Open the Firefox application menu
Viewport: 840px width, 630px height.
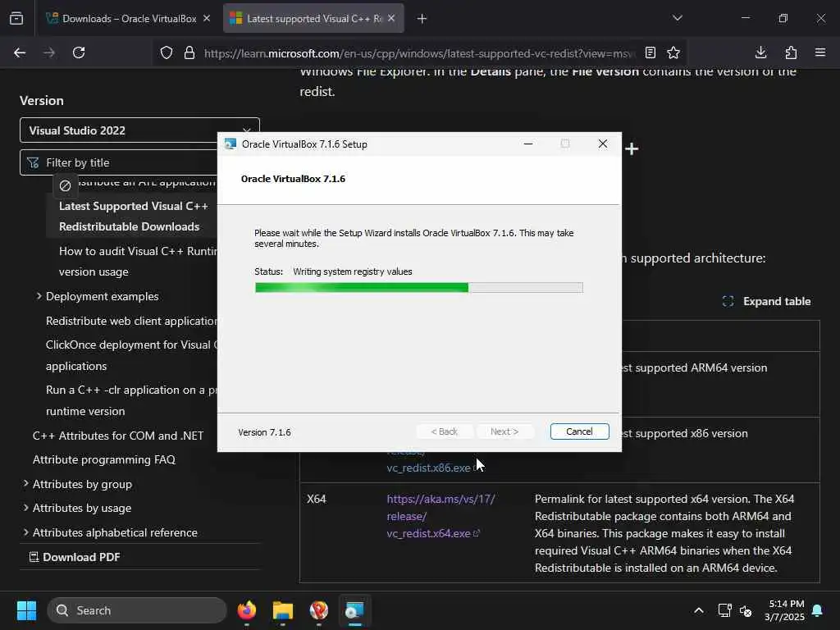[820, 52]
